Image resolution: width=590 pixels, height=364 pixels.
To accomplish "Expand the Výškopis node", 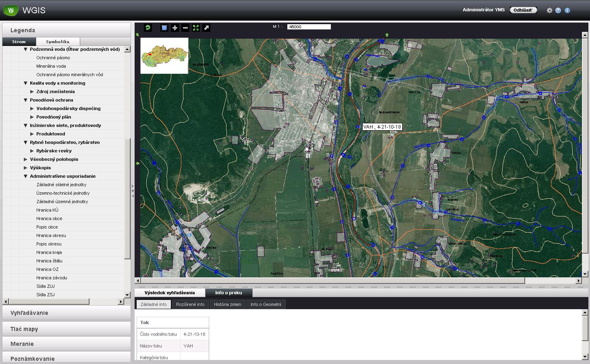I will 26,168.
